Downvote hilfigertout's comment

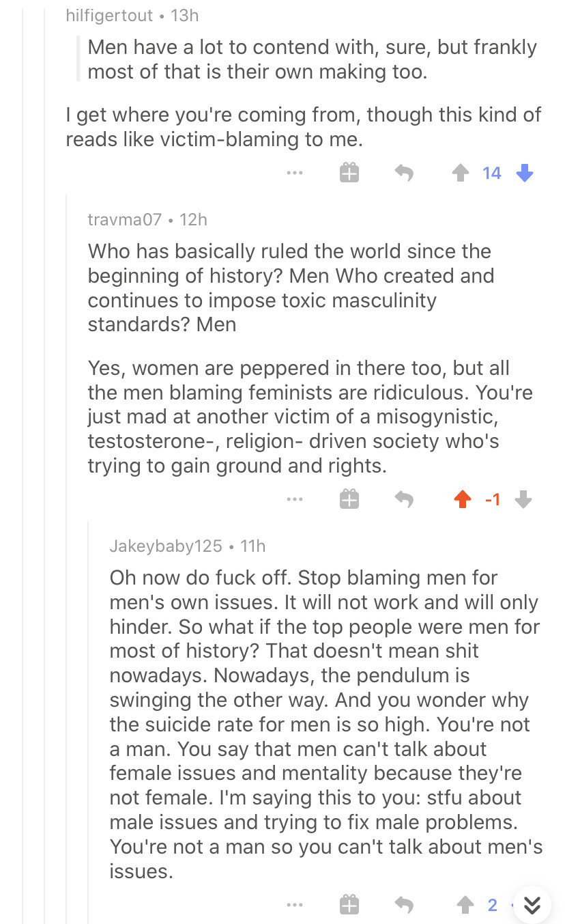tap(524, 173)
